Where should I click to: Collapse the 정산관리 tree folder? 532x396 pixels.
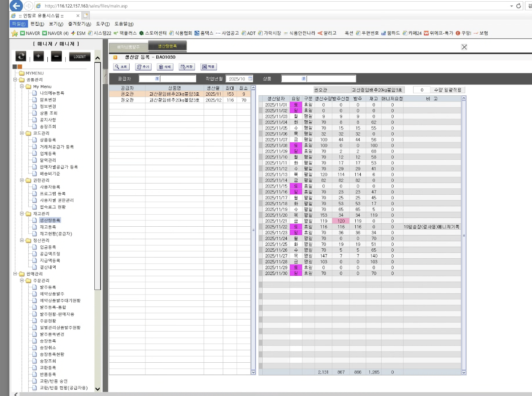coord(22,240)
